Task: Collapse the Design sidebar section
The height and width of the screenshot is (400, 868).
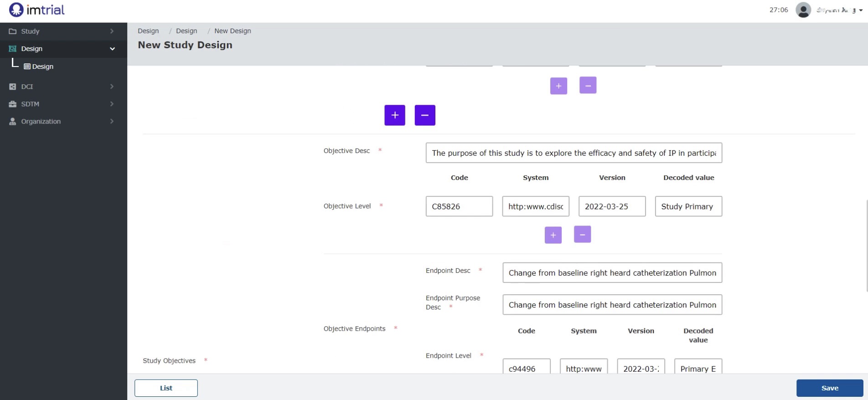Action: tap(112, 49)
